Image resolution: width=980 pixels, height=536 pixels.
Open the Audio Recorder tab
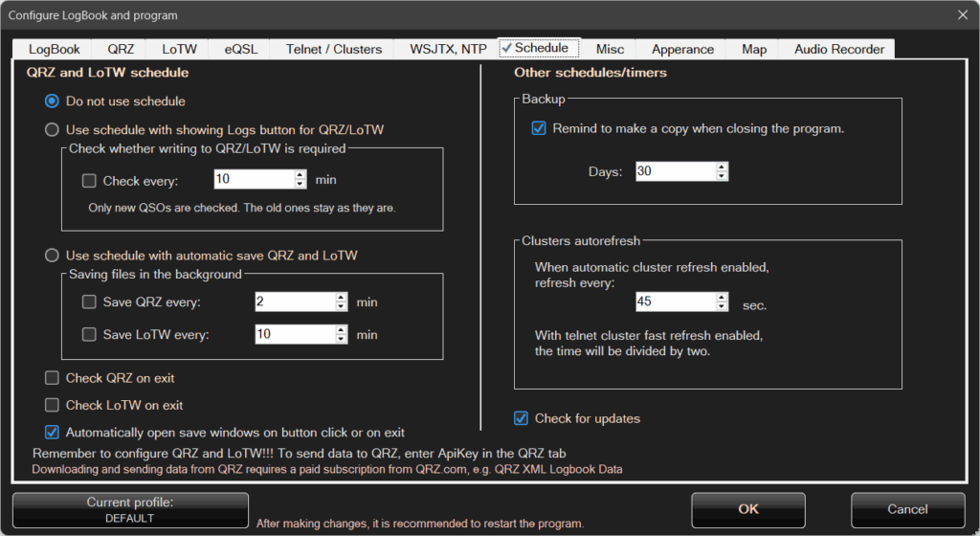pyautogui.click(x=838, y=49)
